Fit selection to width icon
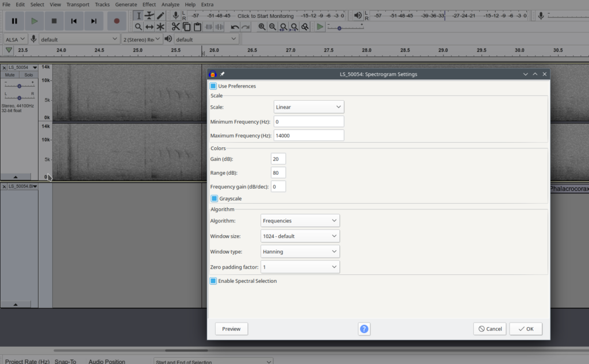589x364 pixels. coord(284,26)
